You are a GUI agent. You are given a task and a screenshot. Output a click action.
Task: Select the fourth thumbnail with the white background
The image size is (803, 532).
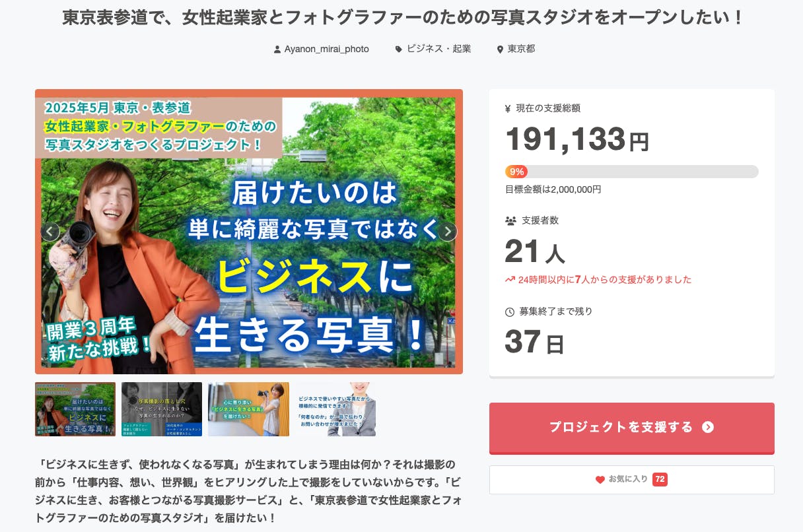coord(335,409)
